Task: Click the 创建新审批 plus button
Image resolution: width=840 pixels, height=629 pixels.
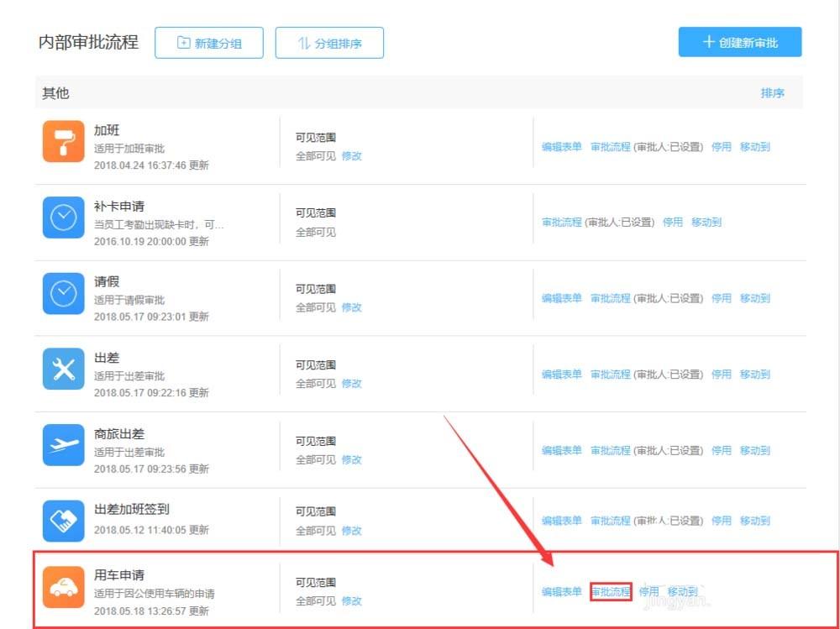Action: [x=739, y=42]
